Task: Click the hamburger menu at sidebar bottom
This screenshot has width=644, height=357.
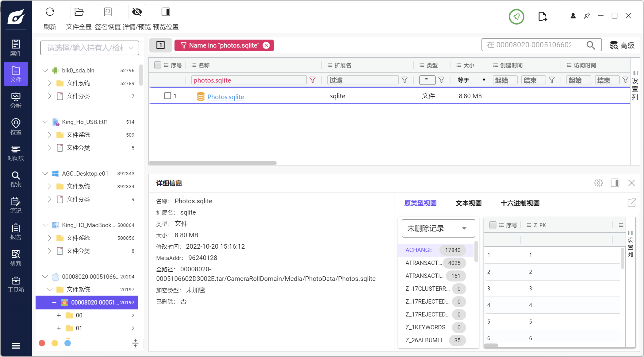Action: [x=16, y=346]
